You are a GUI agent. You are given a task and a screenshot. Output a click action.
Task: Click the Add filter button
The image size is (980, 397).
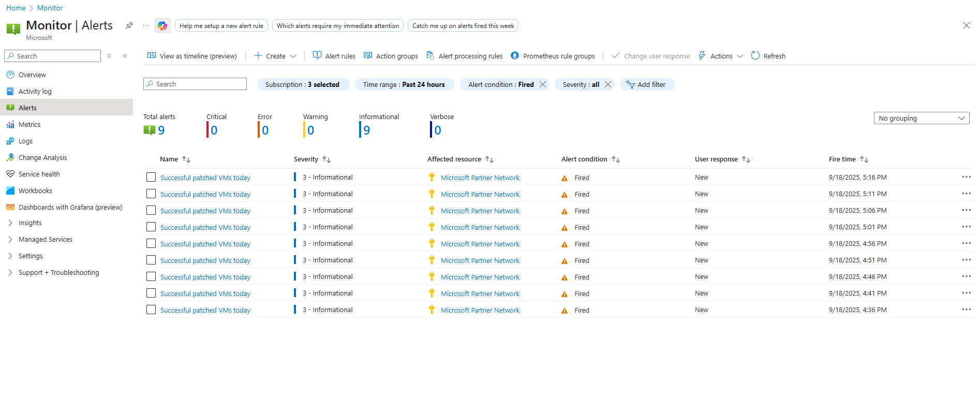click(647, 84)
